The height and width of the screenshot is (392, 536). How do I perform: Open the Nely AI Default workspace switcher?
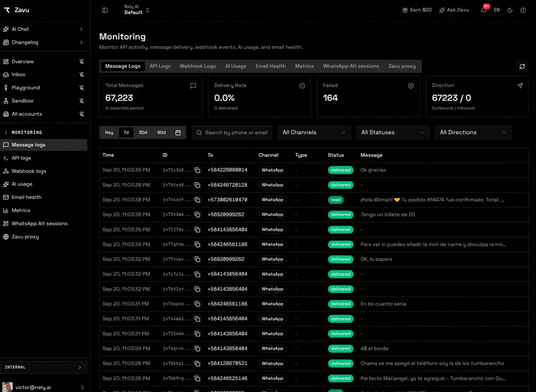pos(136,10)
